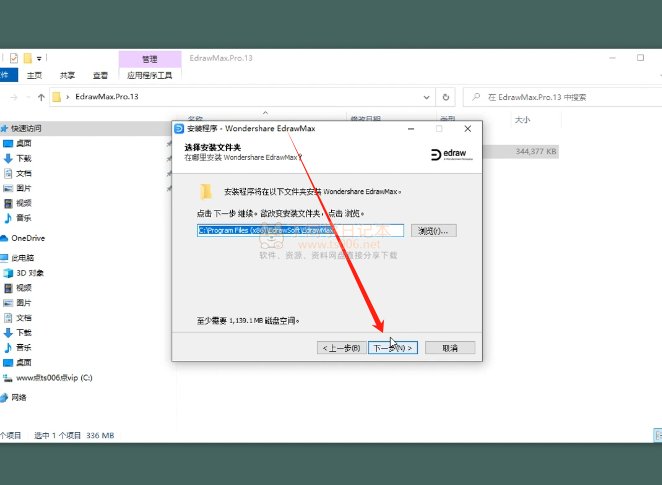Open the 主页 ribbon tab in Explorer
This screenshot has height=485, width=662.
click(x=34, y=75)
